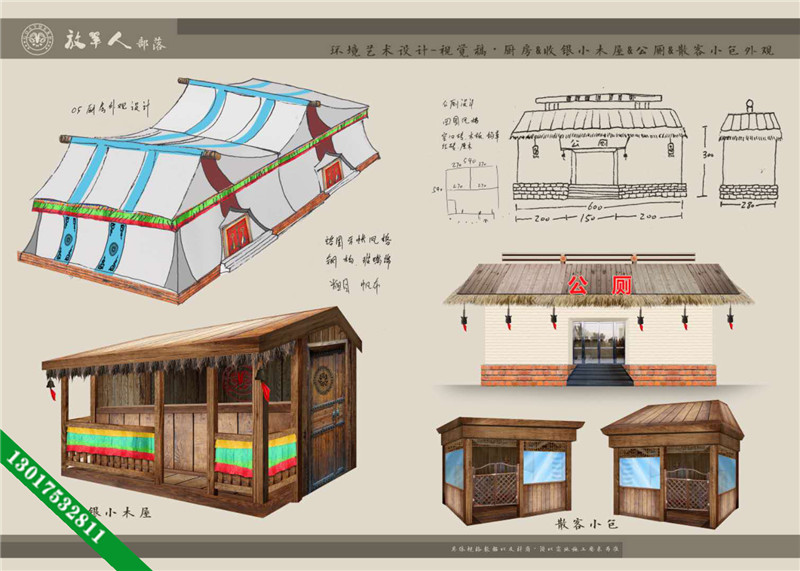
Task: Click the '150' door width dimension
Action: 587,217
